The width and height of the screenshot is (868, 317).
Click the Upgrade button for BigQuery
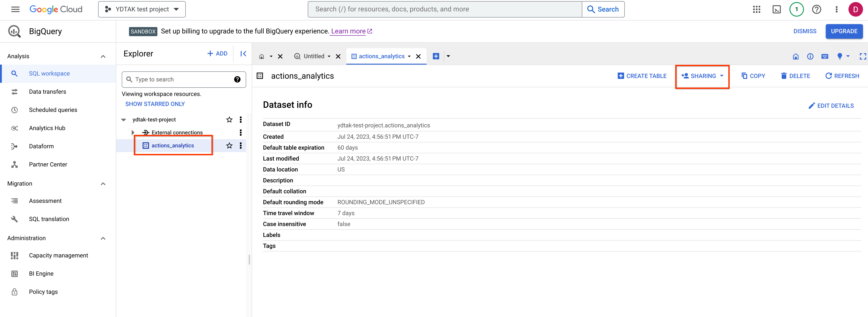click(844, 31)
